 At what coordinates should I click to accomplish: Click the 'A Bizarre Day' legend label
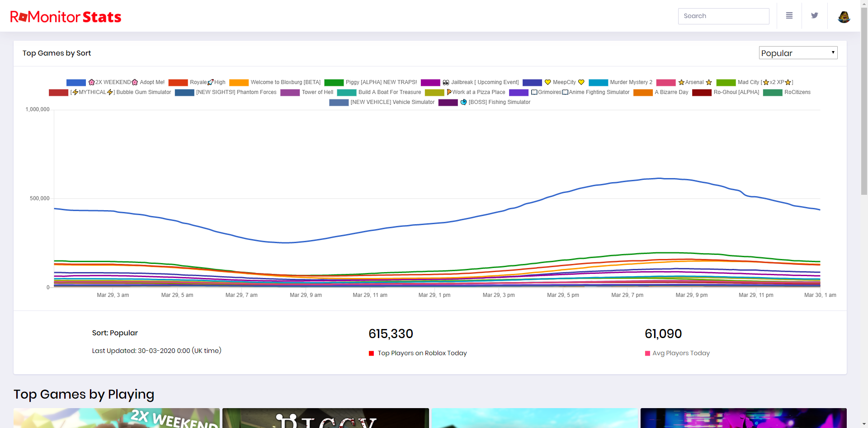point(671,92)
